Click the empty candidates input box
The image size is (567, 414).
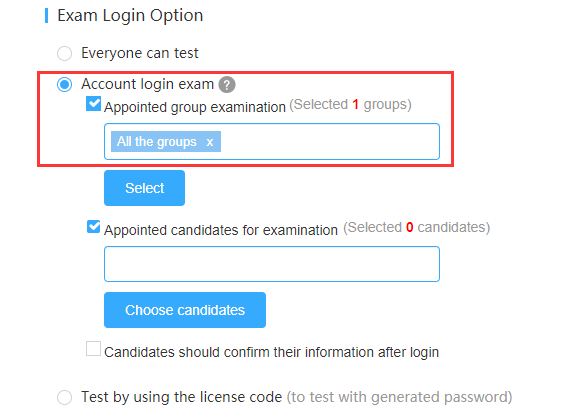pyautogui.click(x=272, y=264)
